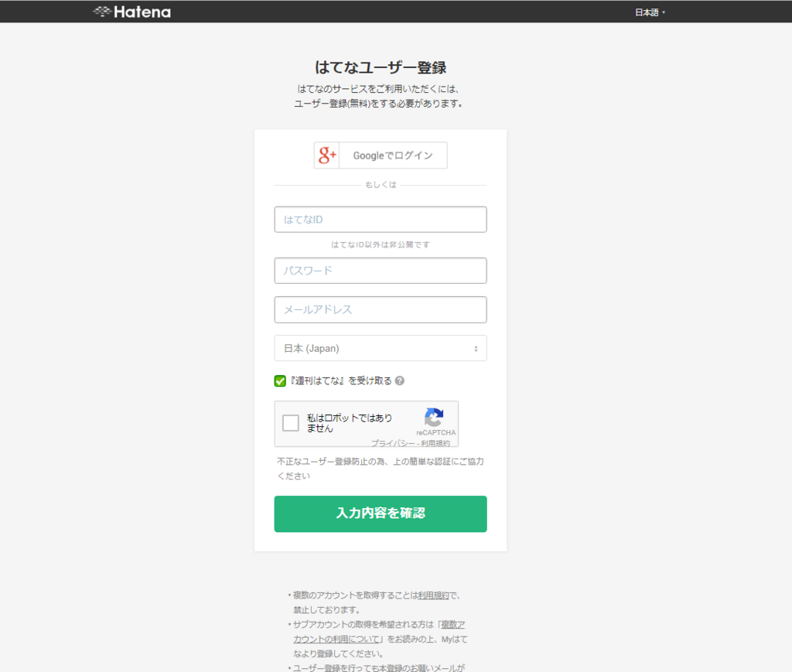The image size is (792, 672).
Task: Click the 不正なユーザー登録防止 notice text
Action: pos(381,469)
